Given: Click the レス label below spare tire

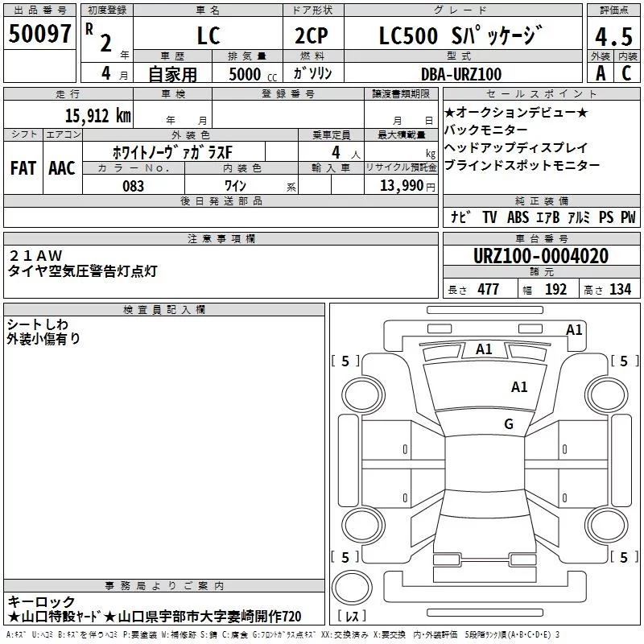Looking at the screenshot, I should (352, 616).
